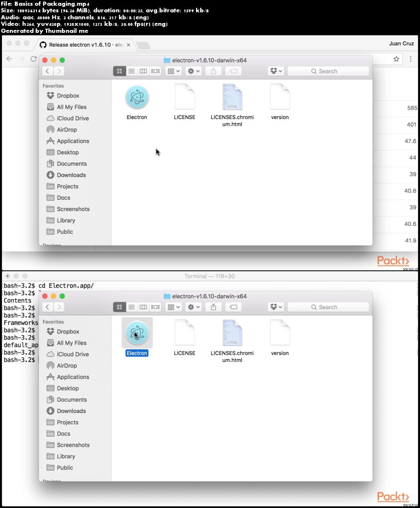Click Share button in Finder over Terminal

point(213,307)
